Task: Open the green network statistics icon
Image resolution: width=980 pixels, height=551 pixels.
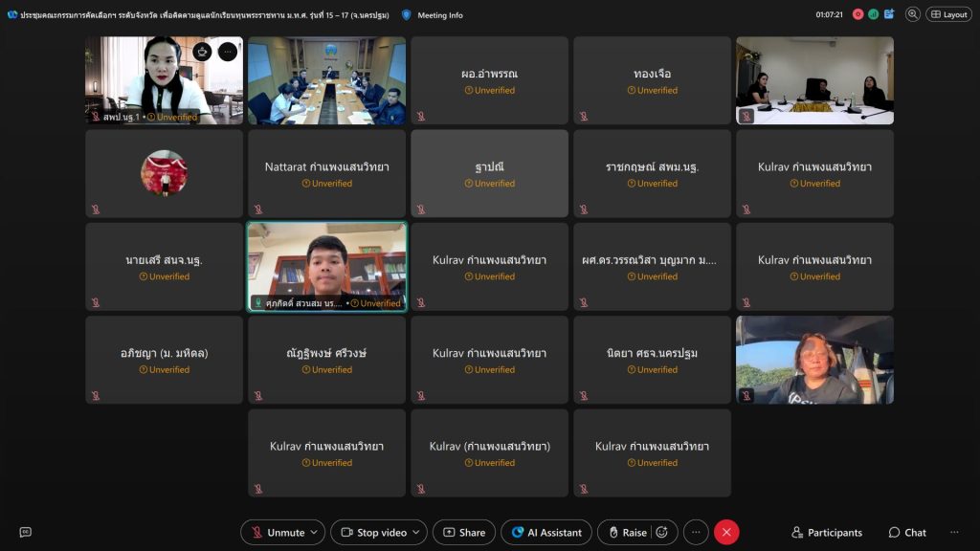Action: click(x=873, y=14)
